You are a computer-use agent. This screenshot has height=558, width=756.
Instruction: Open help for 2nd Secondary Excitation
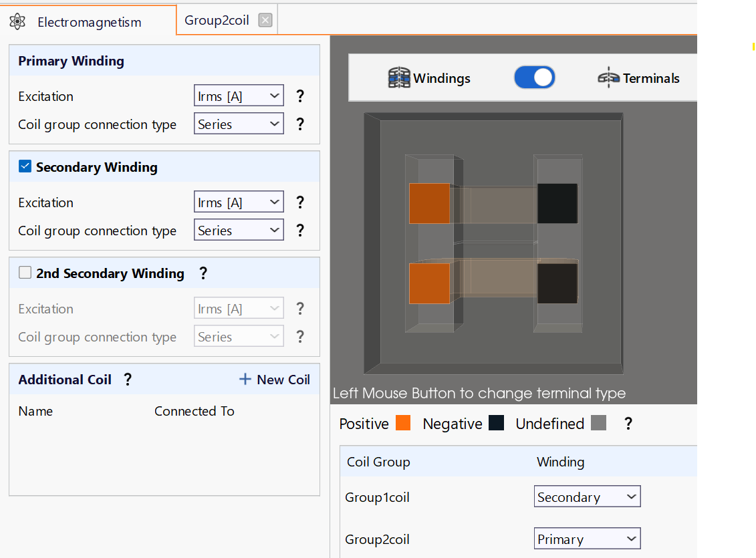pyautogui.click(x=300, y=308)
